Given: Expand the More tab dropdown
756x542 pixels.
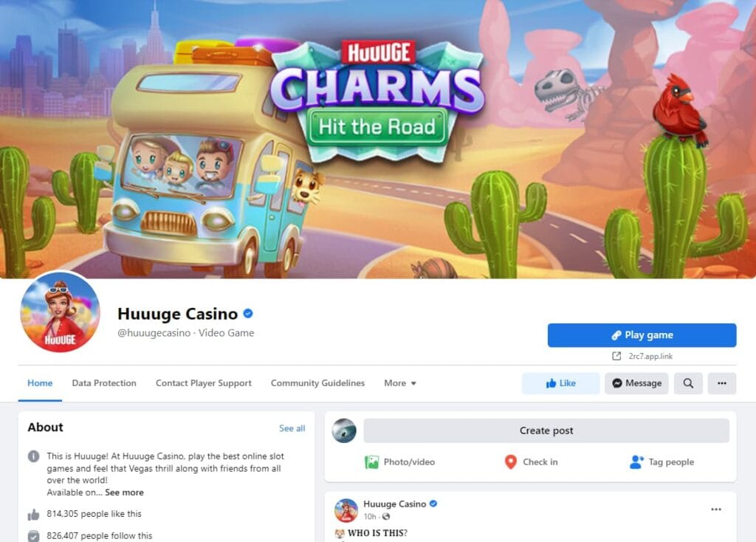Looking at the screenshot, I should [x=399, y=383].
